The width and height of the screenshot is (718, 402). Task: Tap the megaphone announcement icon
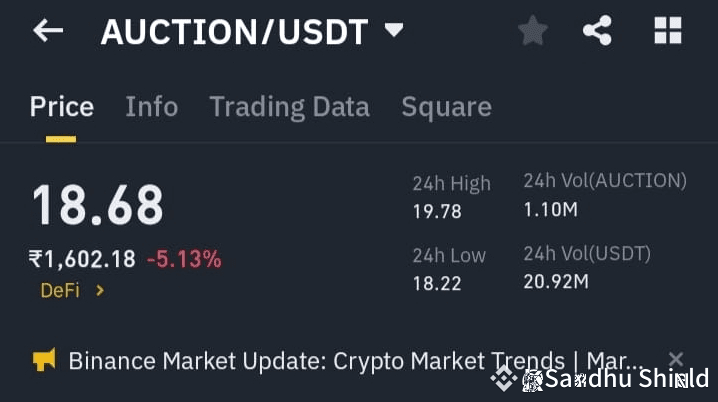pos(44,360)
